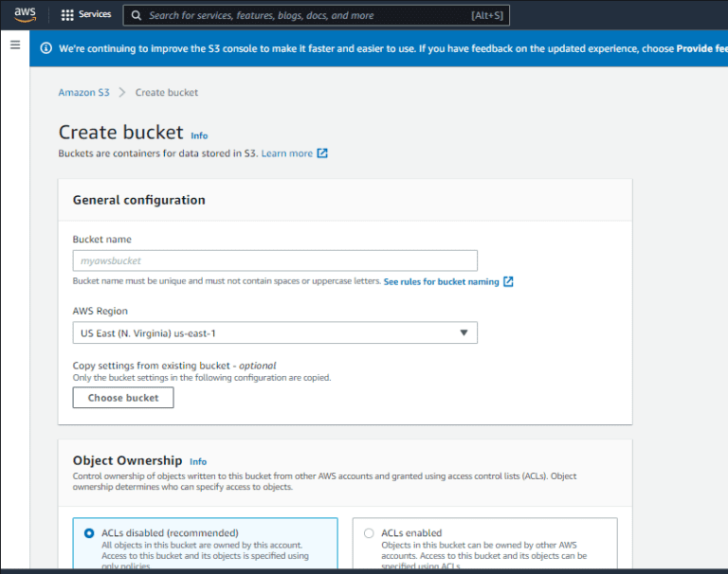728x574 pixels.
Task: Click the banner information icon
Action: (45, 47)
